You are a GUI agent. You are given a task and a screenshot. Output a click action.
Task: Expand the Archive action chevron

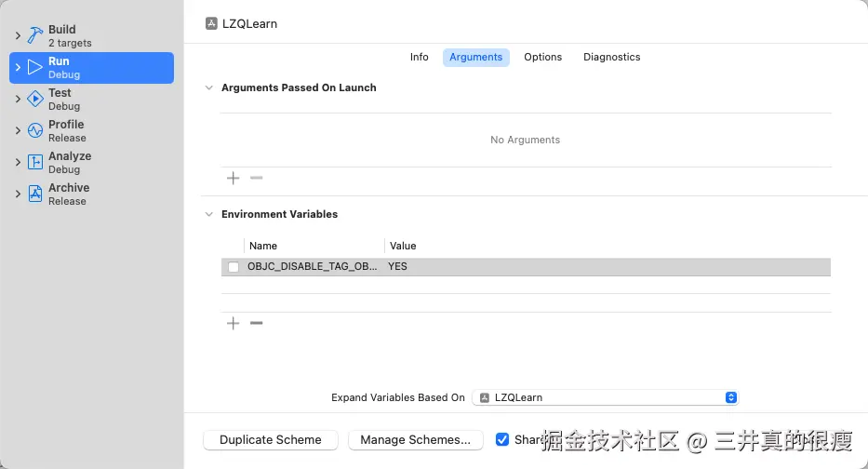(18, 194)
